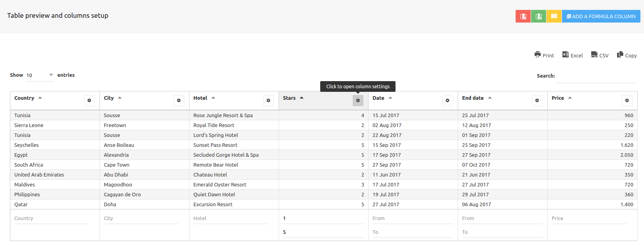Sort by City column sort arrow
This screenshot has width=644, height=245.
[x=120, y=98]
